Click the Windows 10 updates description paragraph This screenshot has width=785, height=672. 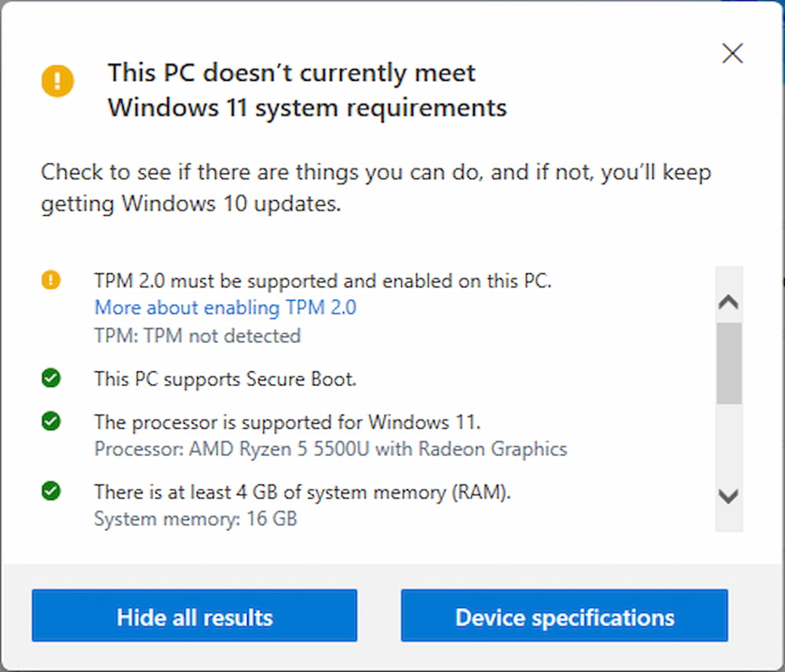[x=376, y=188]
